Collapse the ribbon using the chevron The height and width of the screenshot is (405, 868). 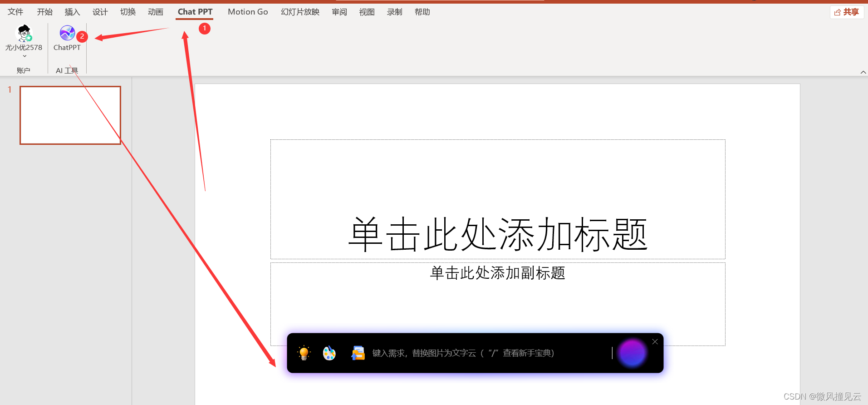pos(863,72)
